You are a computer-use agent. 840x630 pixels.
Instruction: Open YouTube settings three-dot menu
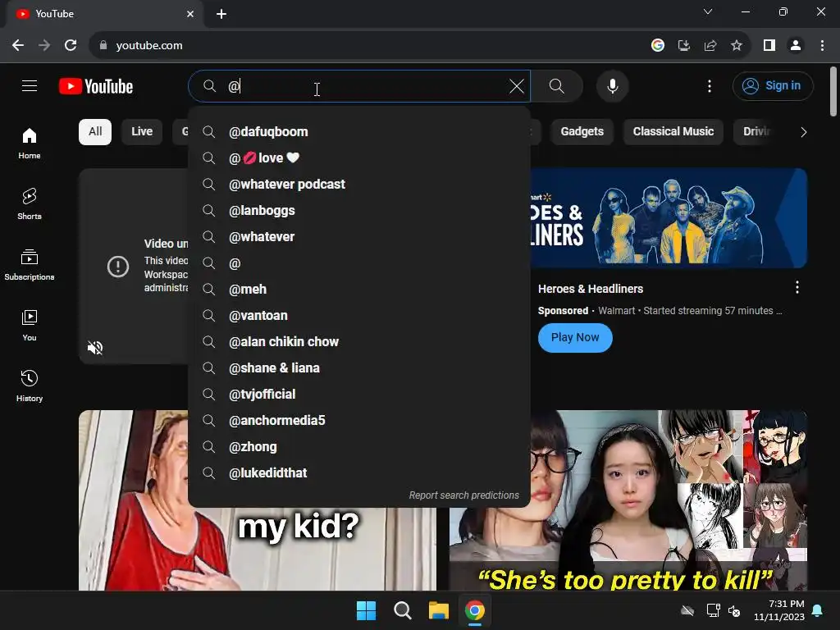[710, 85]
